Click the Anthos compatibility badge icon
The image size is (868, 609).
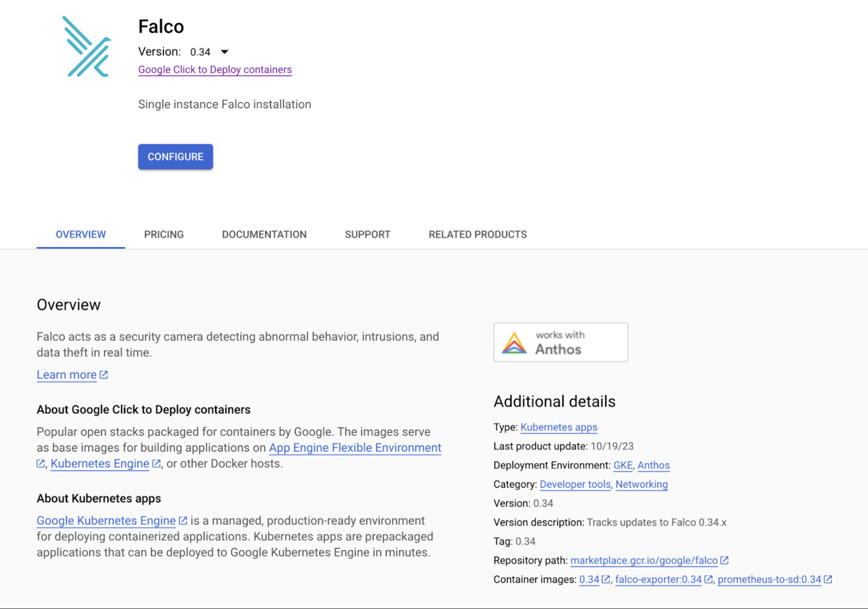click(515, 343)
